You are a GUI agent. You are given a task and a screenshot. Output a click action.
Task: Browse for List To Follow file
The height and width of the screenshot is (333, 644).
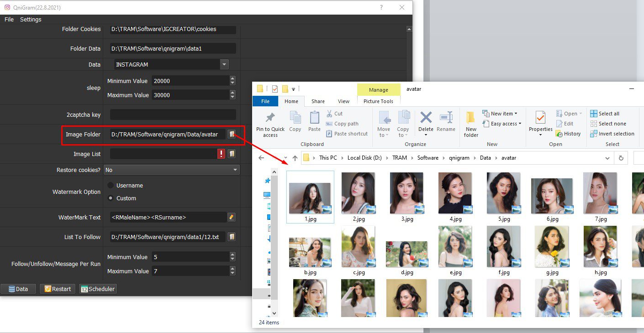[x=232, y=237]
